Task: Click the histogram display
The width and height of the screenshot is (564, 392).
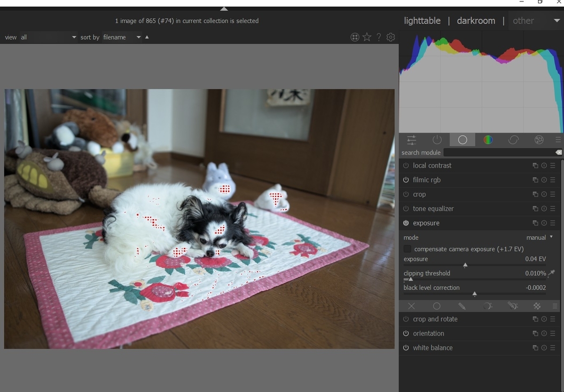Action: coord(481,83)
